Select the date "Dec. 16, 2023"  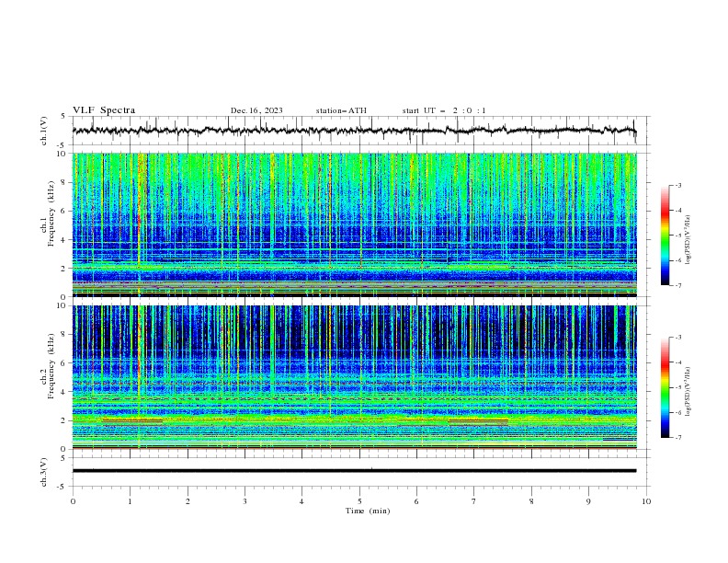click(x=256, y=110)
